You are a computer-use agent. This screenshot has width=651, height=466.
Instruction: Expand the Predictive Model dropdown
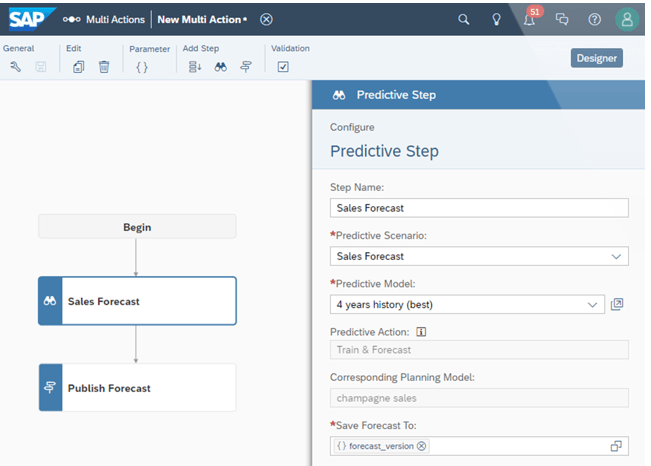point(592,304)
